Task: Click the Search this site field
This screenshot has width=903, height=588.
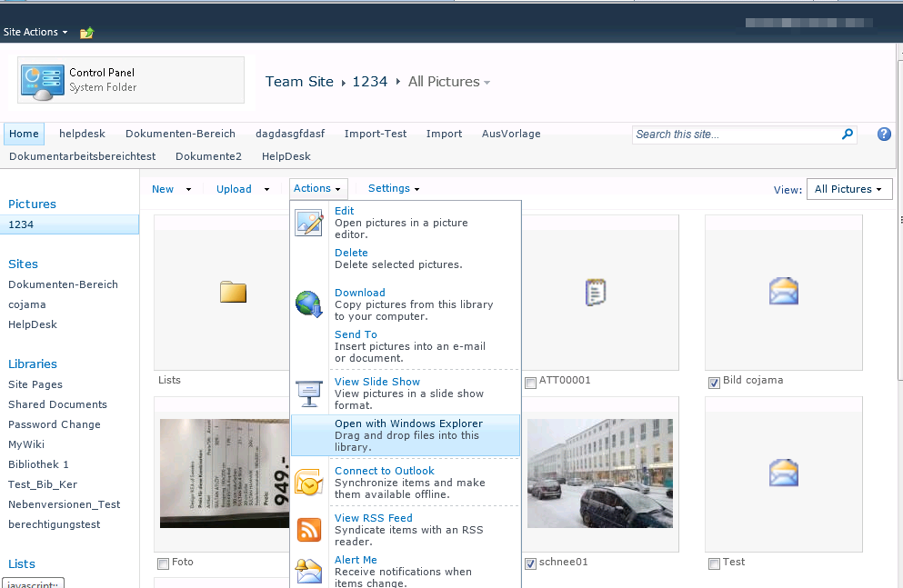Action: 735,135
